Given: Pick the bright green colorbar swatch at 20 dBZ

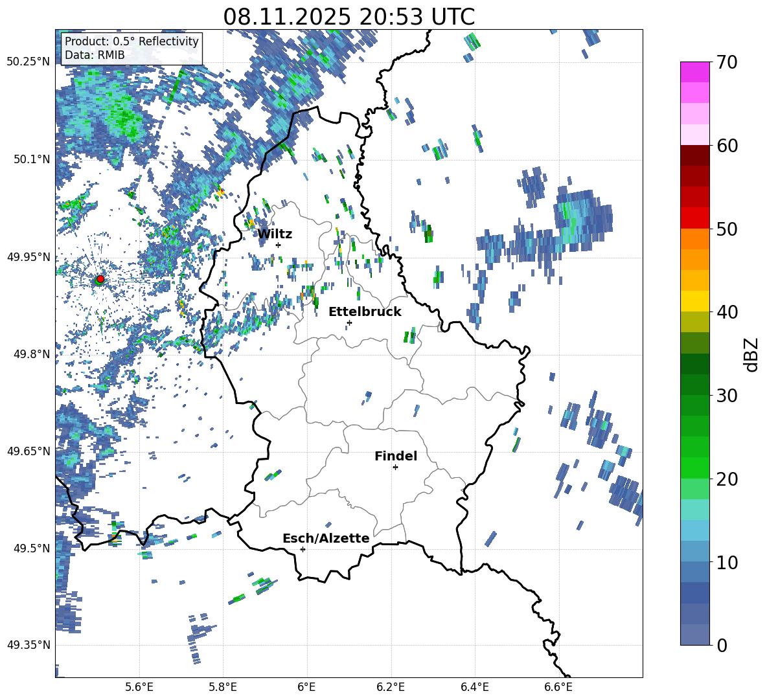Looking at the screenshot, I should pos(694,468).
